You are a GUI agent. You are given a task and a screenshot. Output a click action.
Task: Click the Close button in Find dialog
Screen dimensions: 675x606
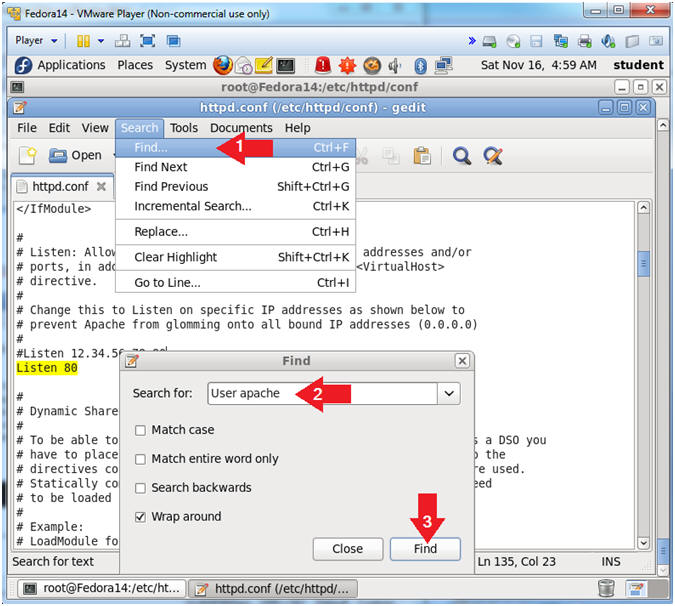coord(348,549)
